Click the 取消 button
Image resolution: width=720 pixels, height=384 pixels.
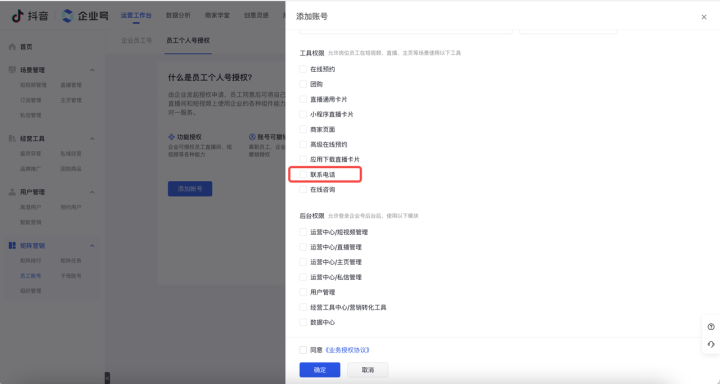click(368, 370)
